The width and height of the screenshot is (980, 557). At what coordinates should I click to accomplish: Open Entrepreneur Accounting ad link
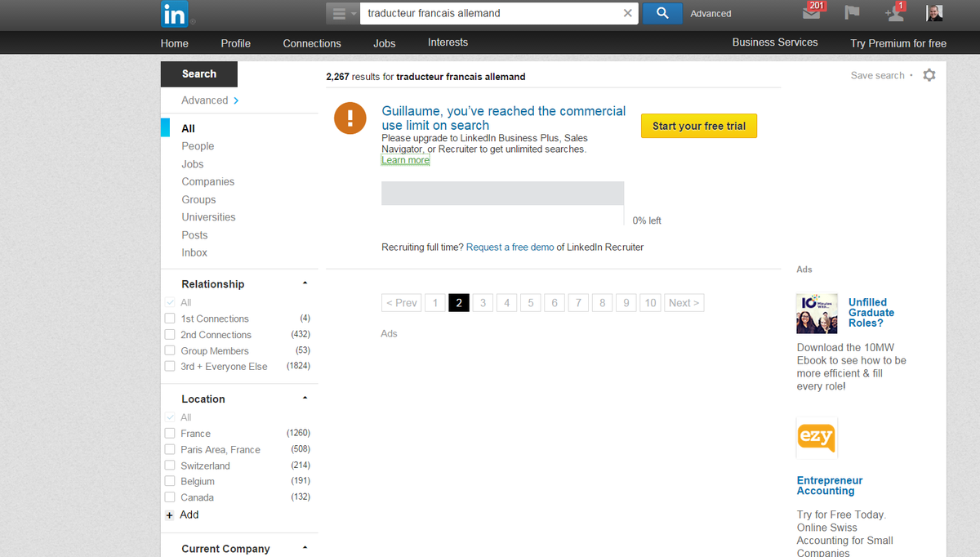click(830, 486)
